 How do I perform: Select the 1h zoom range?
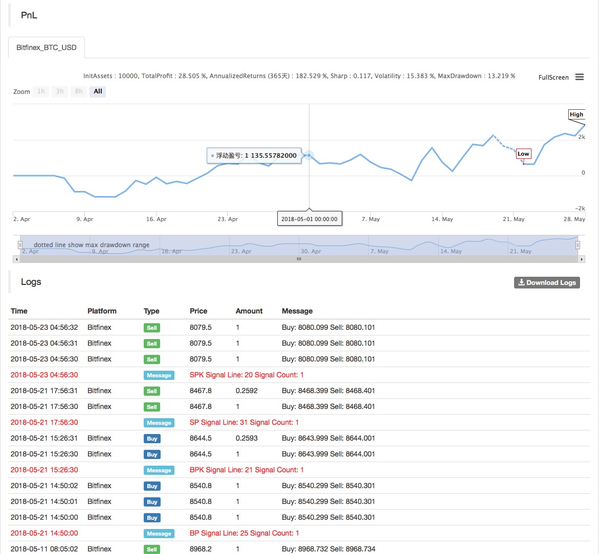point(41,92)
